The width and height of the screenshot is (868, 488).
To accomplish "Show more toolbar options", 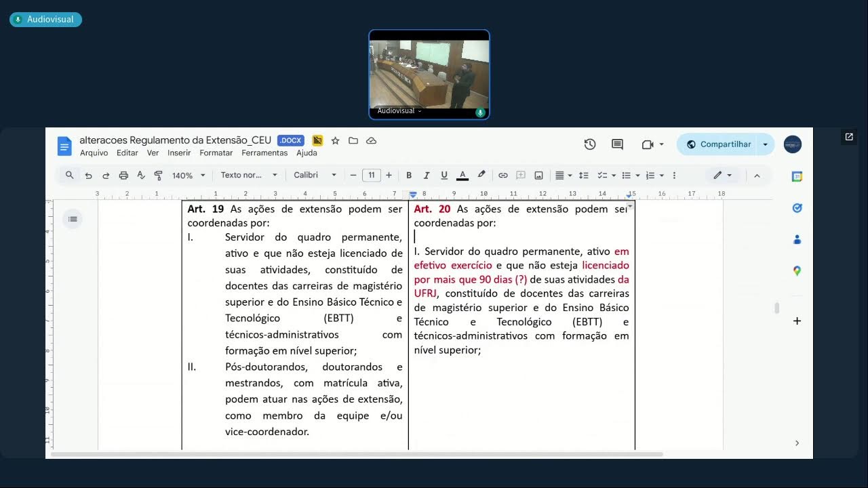I will (674, 175).
